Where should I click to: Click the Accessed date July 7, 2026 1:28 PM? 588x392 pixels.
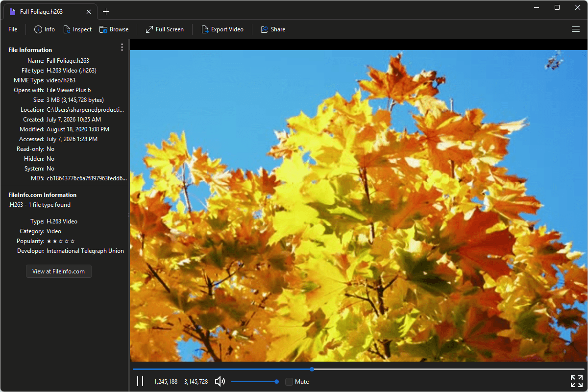click(72, 139)
